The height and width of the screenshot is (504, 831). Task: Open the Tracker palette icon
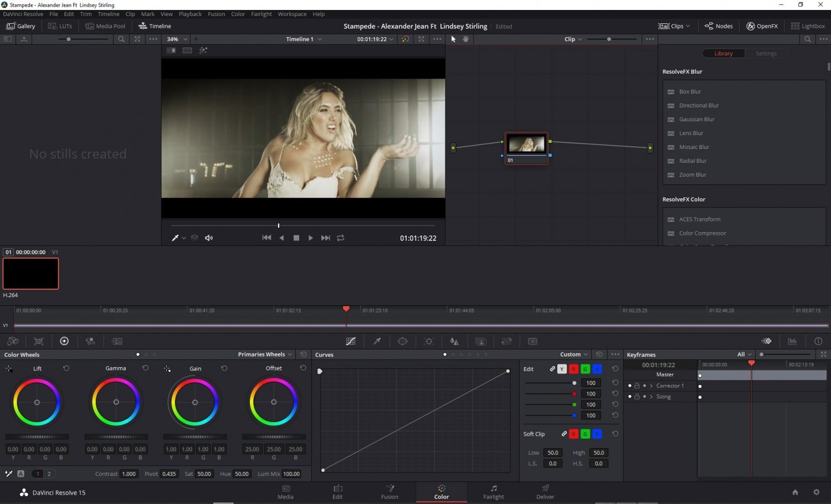[x=429, y=341]
